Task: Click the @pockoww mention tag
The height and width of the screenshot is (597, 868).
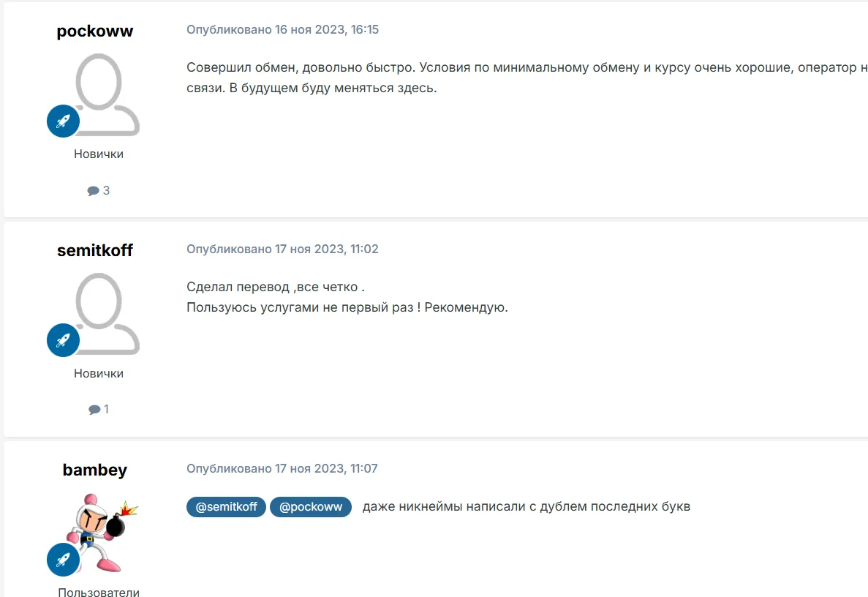Action: (x=311, y=507)
